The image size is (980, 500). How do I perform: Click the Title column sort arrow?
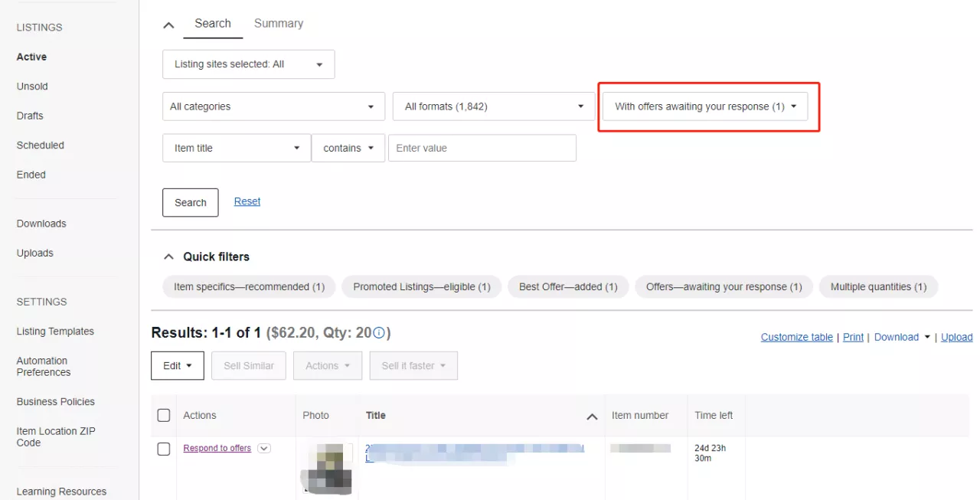[x=591, y=417]
